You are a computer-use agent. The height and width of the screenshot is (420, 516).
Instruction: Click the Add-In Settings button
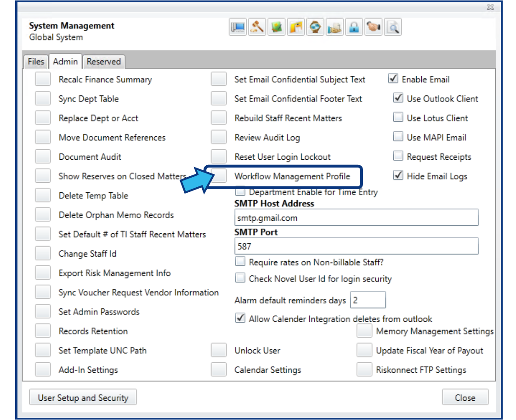(43, 370)
